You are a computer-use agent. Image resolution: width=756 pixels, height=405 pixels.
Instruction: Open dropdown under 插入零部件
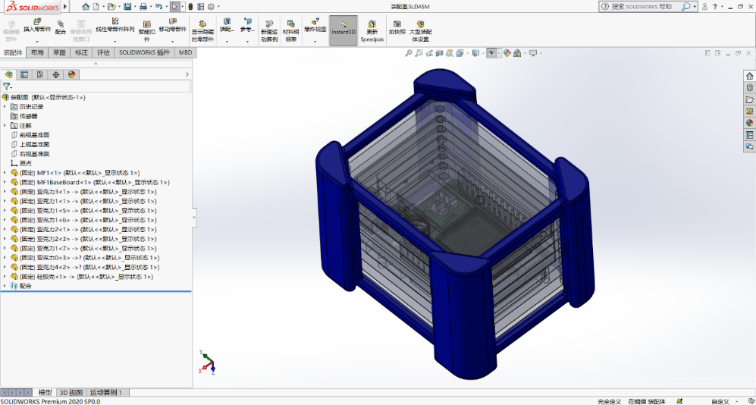pyautogui.click(x=37, y=42)
